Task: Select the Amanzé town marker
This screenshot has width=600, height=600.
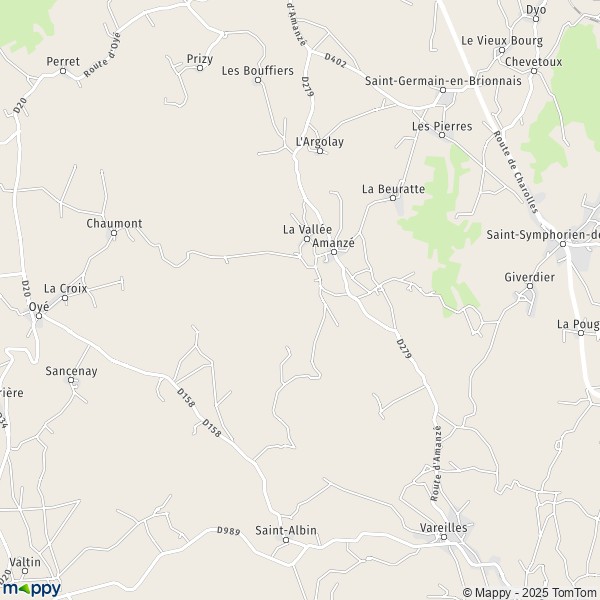Action: pyautogui.click(x=334, y=252)
